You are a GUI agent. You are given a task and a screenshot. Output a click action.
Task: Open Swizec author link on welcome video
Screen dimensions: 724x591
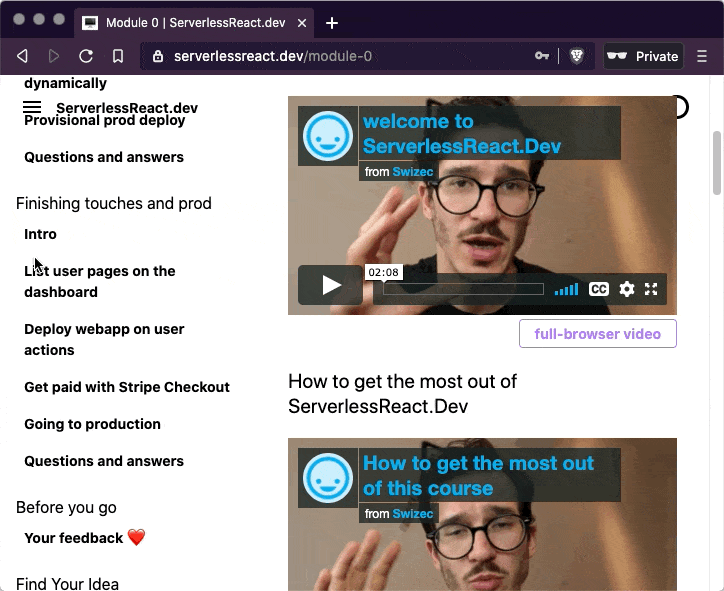[413, 172]
